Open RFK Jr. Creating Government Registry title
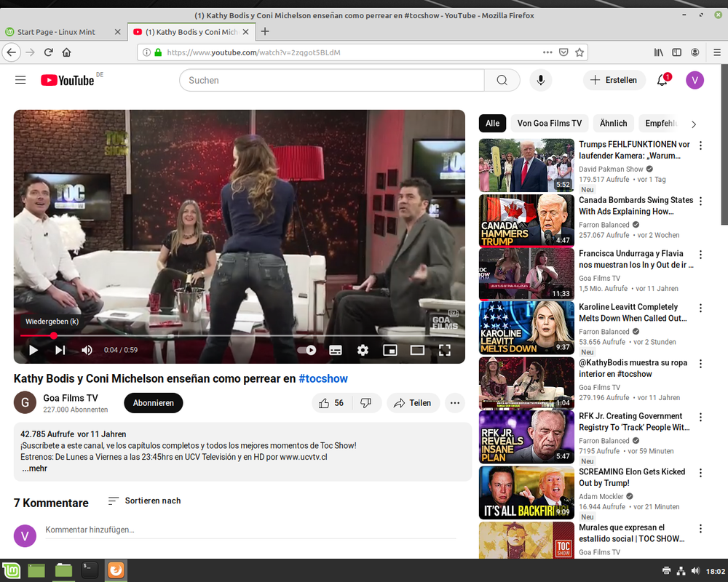This screenshot has width=728, height=582. click(634, 422)
